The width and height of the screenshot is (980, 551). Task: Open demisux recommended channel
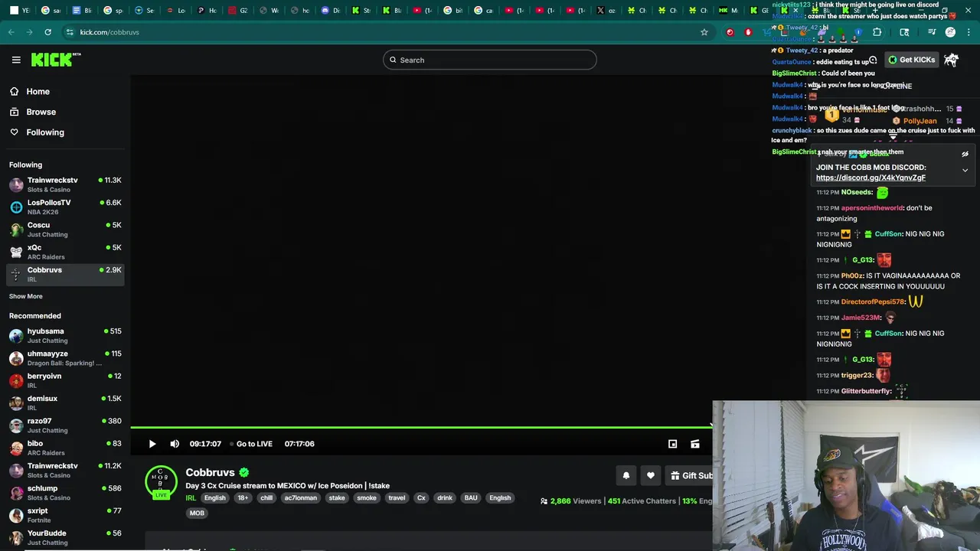click(x=65, y=403)
